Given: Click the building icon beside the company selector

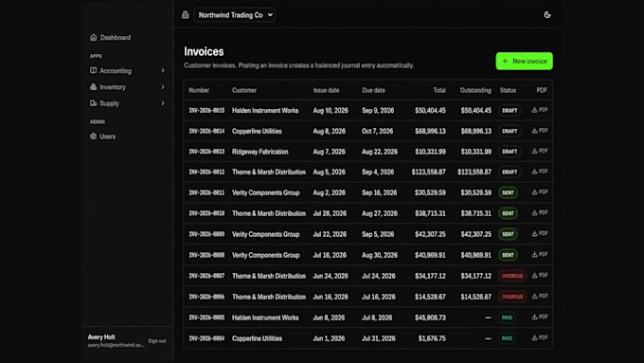Looking at the screenshot, I should 186,15.
